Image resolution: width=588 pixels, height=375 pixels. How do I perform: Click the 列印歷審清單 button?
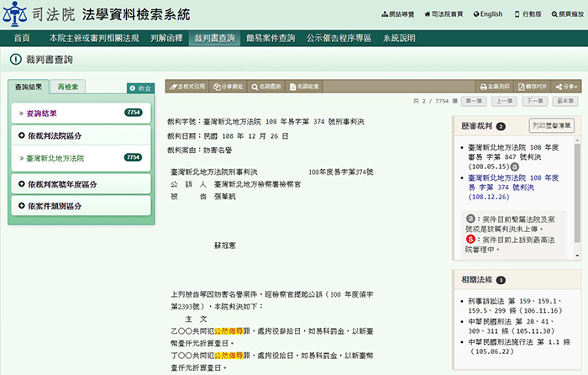click(551, 125)
